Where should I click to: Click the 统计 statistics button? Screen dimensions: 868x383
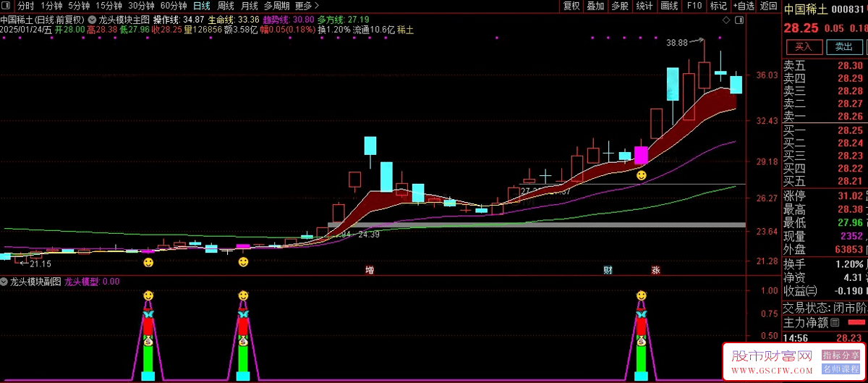tap(644, 6)
